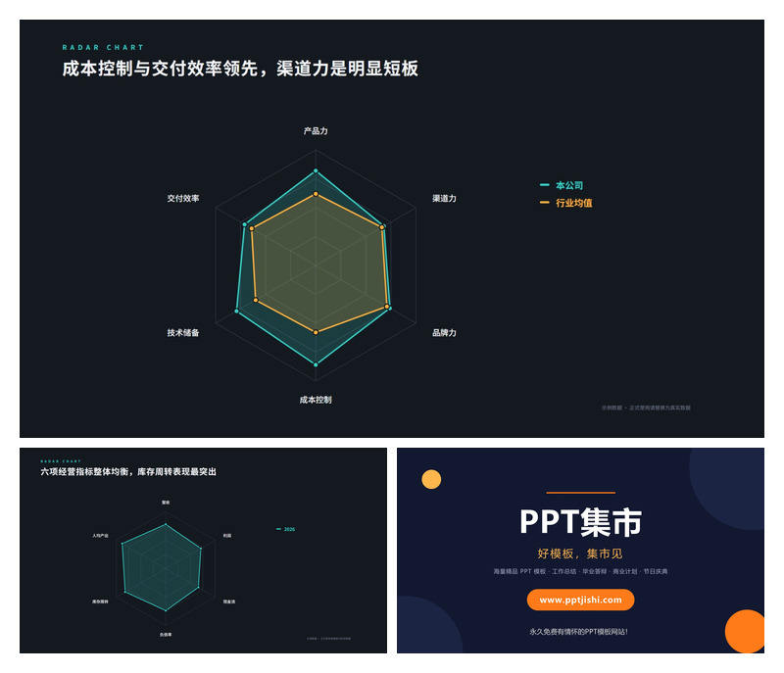Click the teal data point on 产品力 axis
784x673 pixels.
coord(316,170)
